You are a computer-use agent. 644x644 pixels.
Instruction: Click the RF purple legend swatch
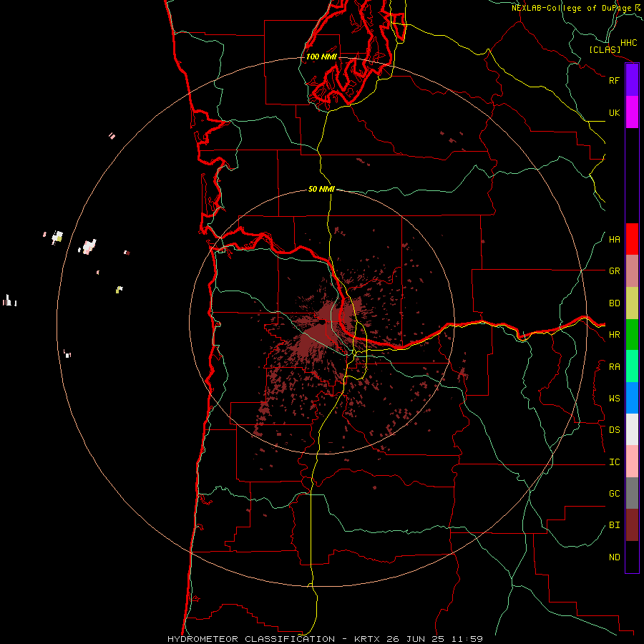(x=632, y=80)
